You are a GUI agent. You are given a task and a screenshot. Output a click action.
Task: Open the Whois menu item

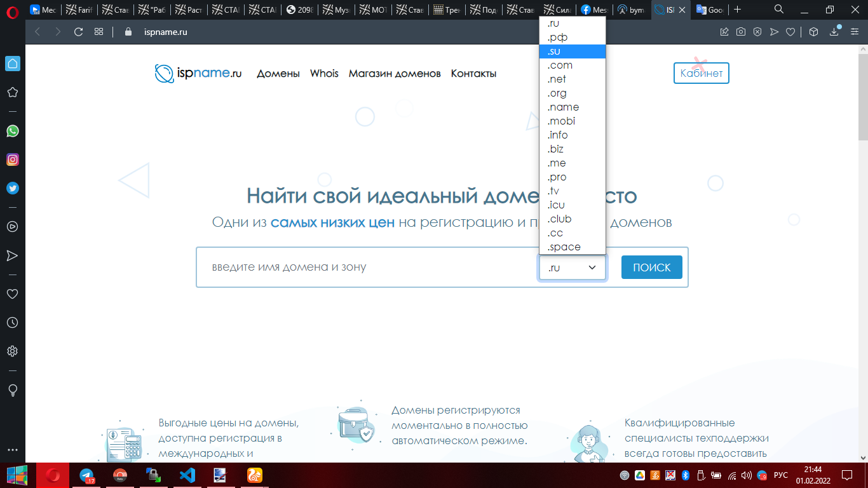click(324, 74)
